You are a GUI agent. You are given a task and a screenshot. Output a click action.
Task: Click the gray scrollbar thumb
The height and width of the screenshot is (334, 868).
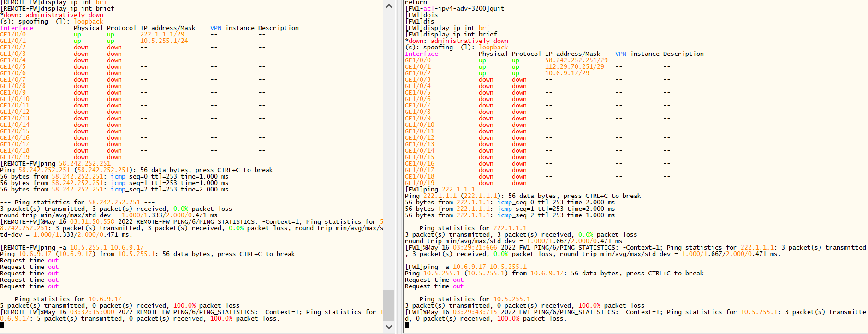pyautogui.click(x=389, y=305)
